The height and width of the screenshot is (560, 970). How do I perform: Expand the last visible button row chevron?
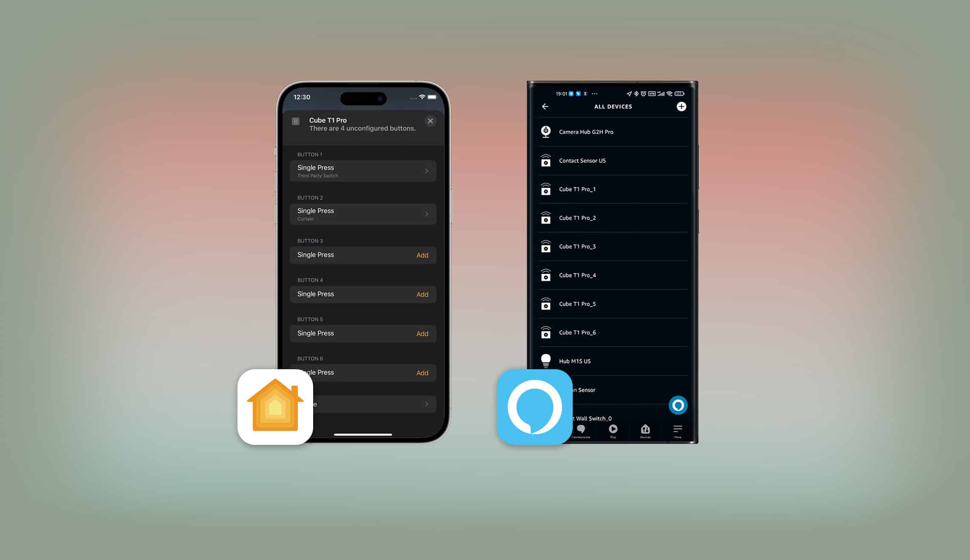click(x=427, y=403)
